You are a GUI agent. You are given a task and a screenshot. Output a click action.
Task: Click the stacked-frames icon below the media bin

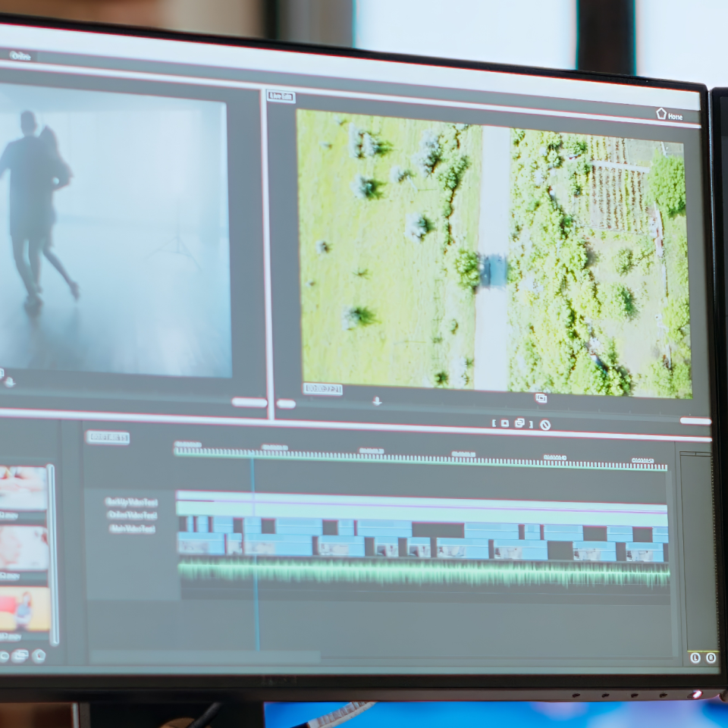coord(20,655)
